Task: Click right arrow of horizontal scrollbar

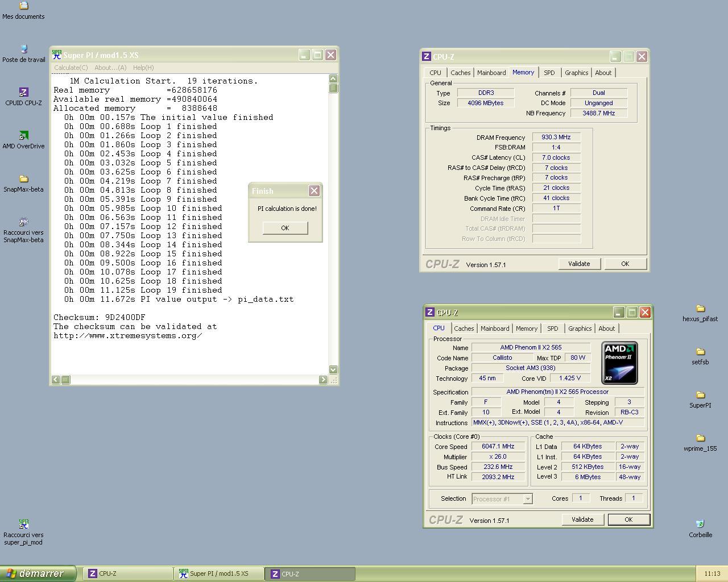Action: click(x=323, y=380)
